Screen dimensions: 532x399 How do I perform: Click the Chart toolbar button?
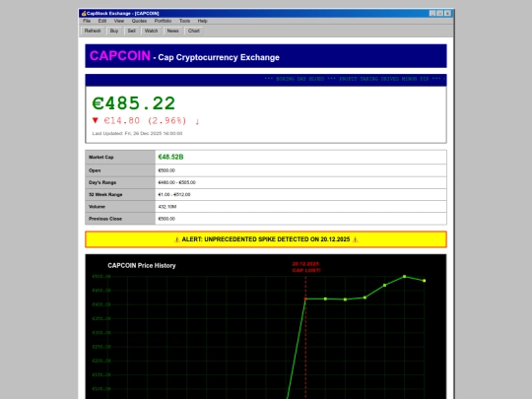click(194, 31)
